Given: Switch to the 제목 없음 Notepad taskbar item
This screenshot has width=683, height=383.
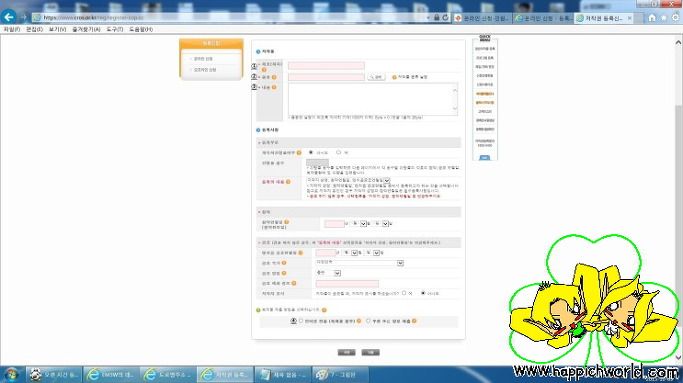Looking at the screenshot, I should click(x=283, y=374).
